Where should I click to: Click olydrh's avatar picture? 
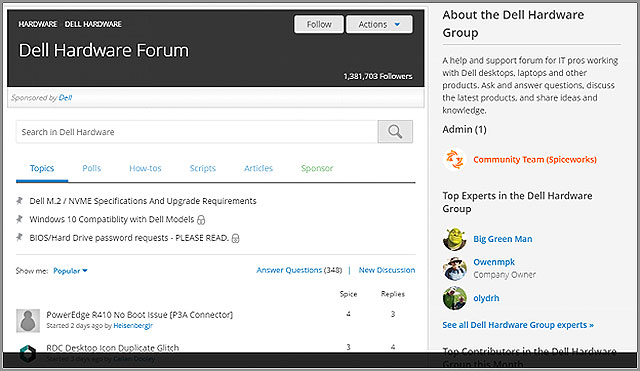454,298
